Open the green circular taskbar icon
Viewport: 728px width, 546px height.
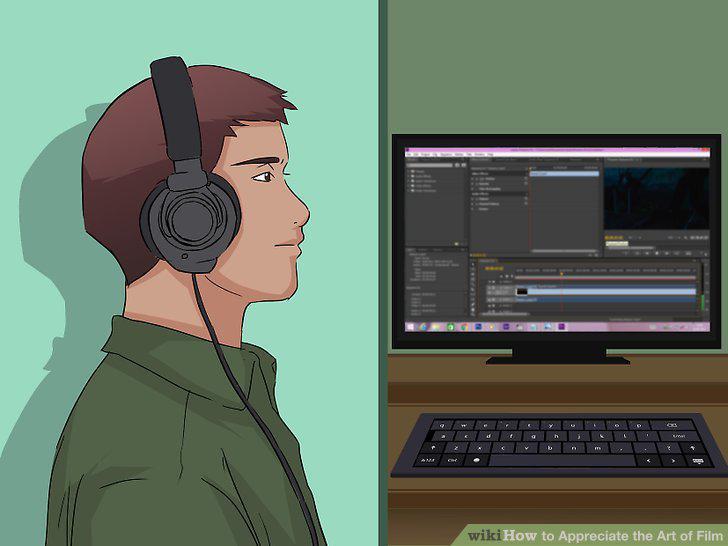(x=450, y=327)
